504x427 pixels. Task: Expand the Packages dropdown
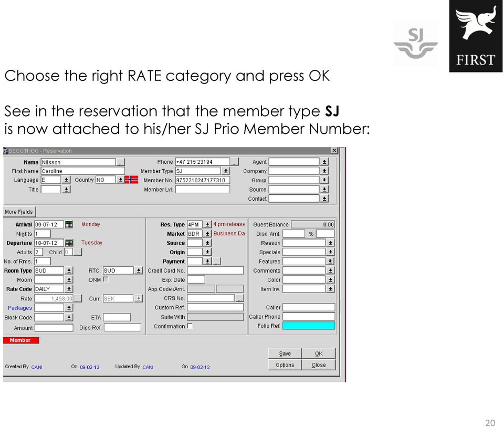(x=69, y=308)
